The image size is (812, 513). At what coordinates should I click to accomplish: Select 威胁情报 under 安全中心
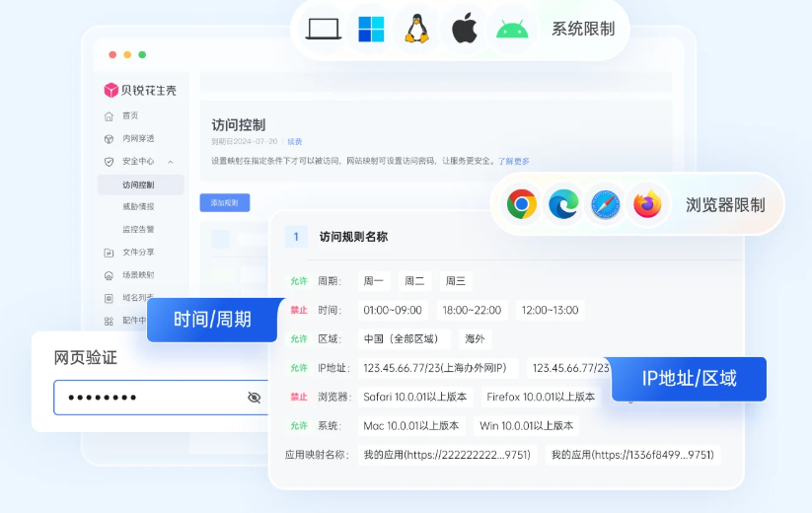coord(138,206)
